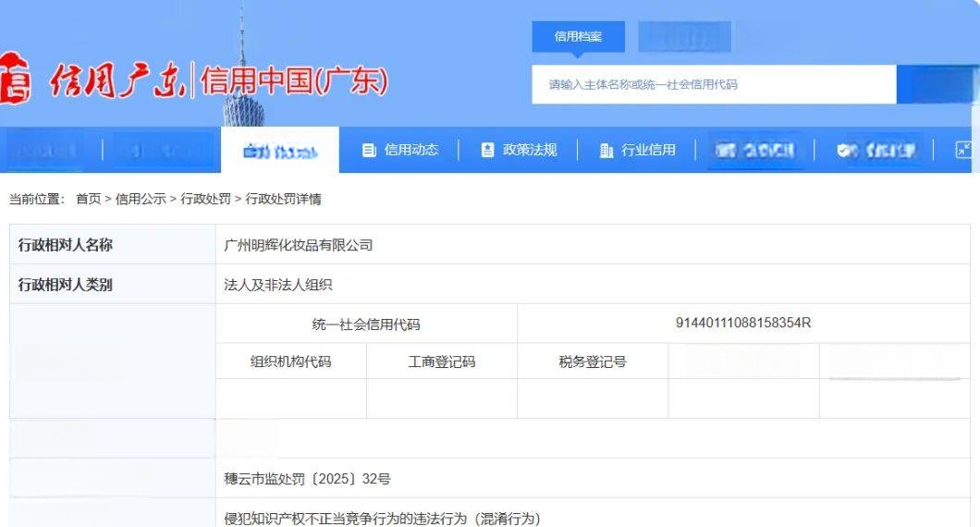Open the 行业信用 navigation tab
Viewport: 980px width, 527px height.
click(x=638, y=150)
